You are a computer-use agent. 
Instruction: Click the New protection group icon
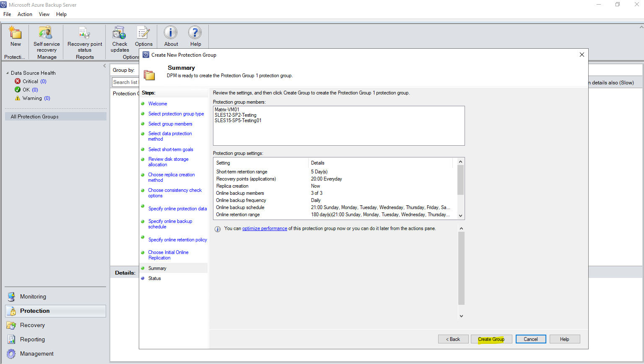pyautogui.click(x=16, y=33)
